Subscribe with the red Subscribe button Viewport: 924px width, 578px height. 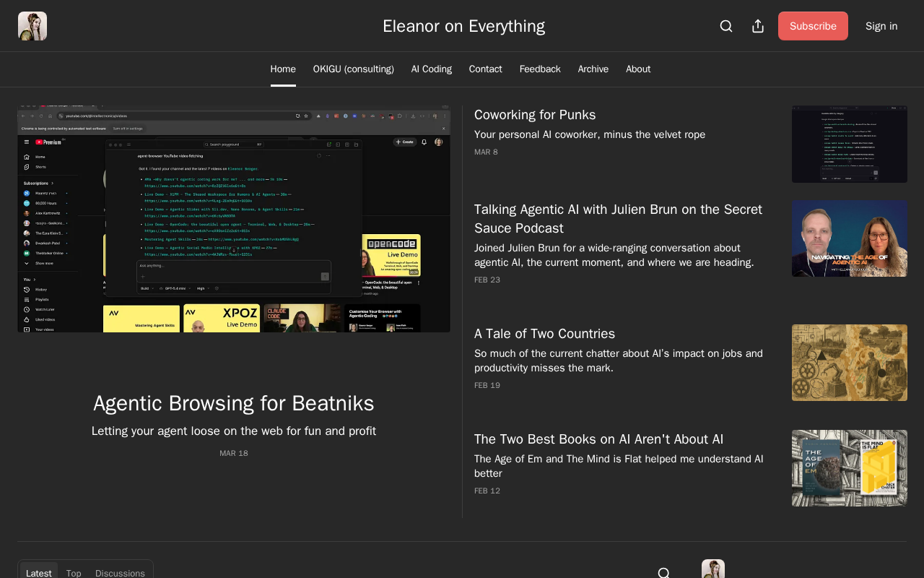tap(813, 26)
